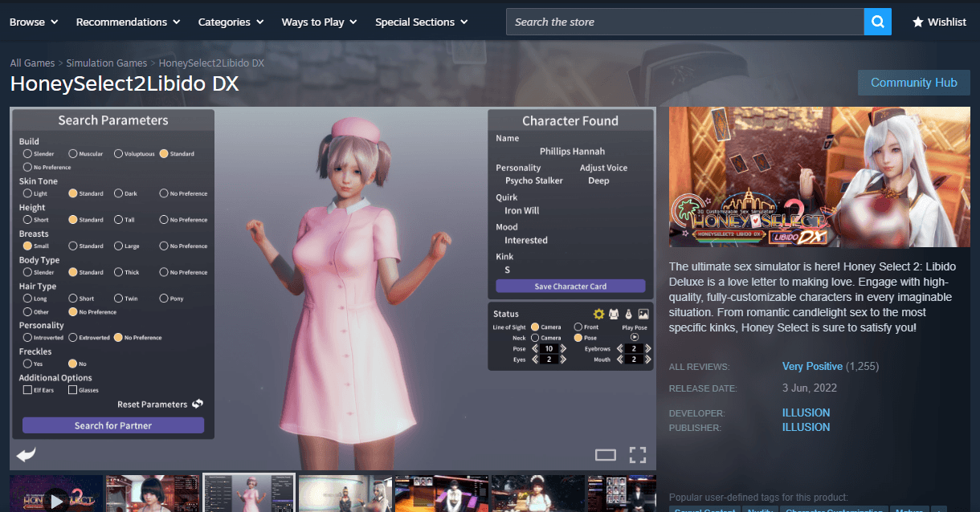980x512 pixels.
Task: Open the Very Positive reviews link
Action: (812, 366)
